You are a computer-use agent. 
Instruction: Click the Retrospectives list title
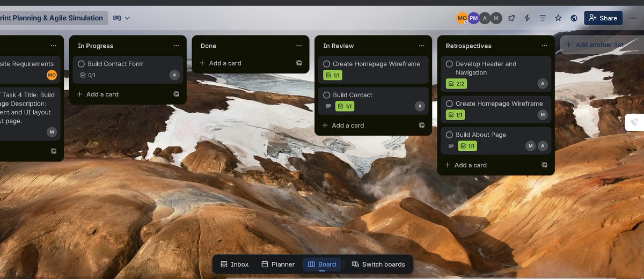[x=469, y=46]
